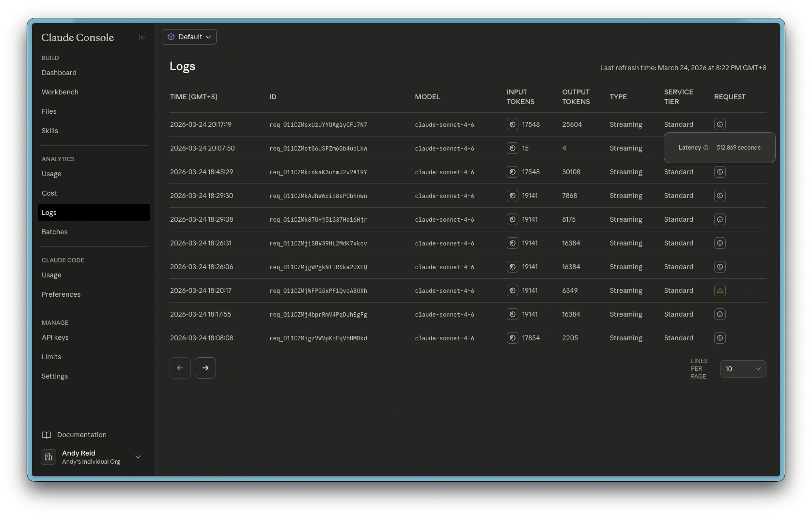
Task: Click the Latency info icon in tooltip
Action: 705,148
